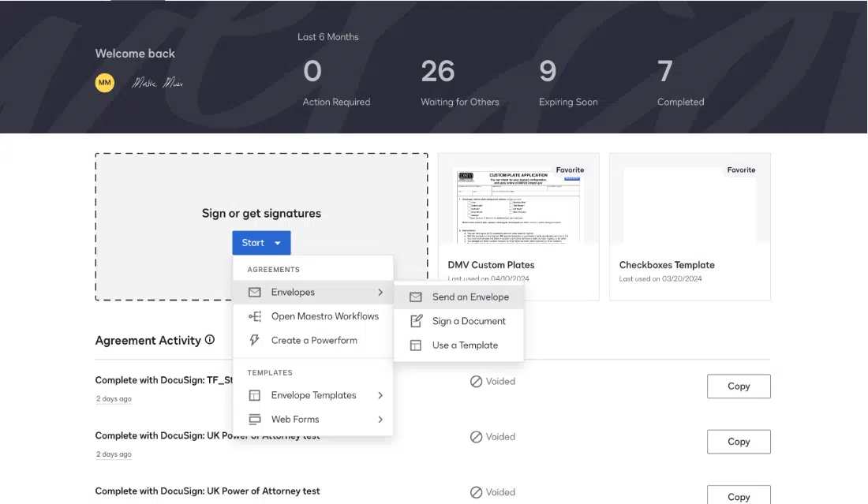Expand the Envelopes submenu chevron
The height and width of the screenshot is (504, 868).
[380, 292]
